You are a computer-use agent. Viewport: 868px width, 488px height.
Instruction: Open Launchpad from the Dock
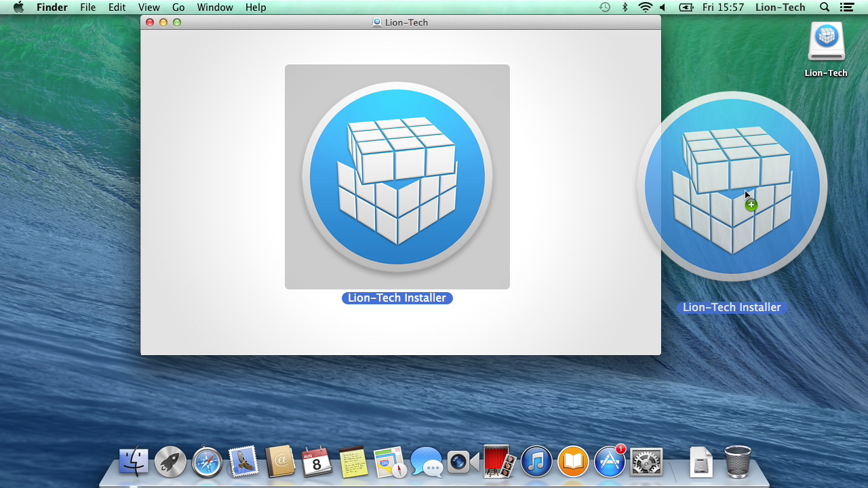(170, 462)
